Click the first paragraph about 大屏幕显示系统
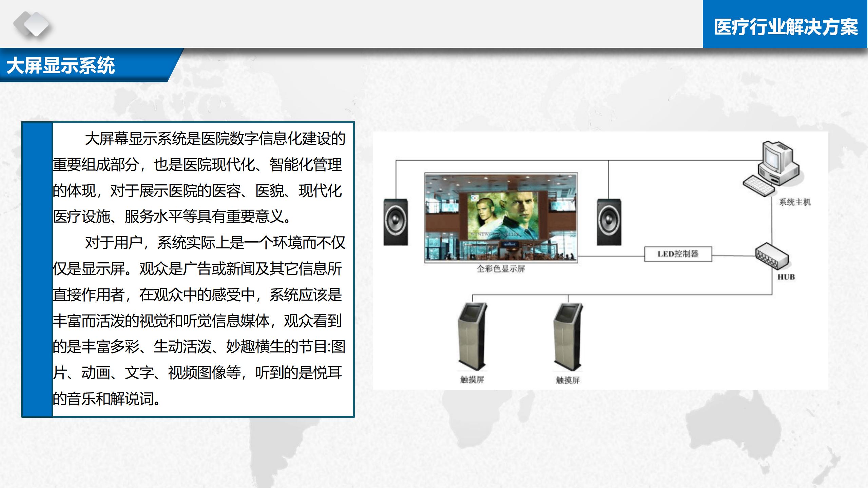The height and width of the screenshot is (488, 868). pyautogui.click(x=198, y=177)
